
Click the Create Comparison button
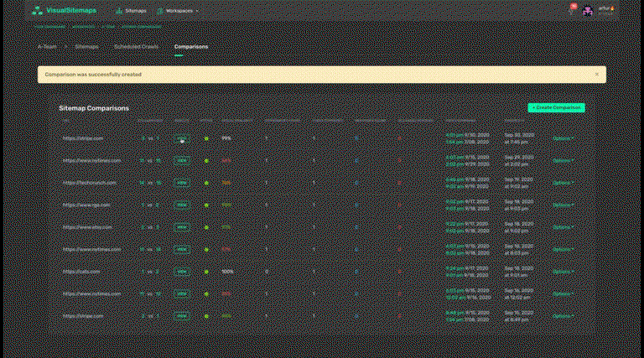coord(556,107)
